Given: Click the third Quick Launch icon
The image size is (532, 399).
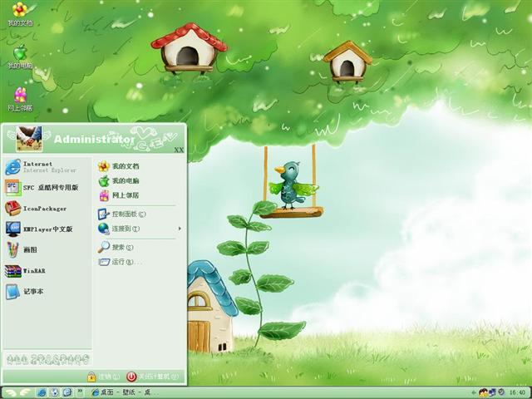Looking at the screenshot, I should click(67, 392).
